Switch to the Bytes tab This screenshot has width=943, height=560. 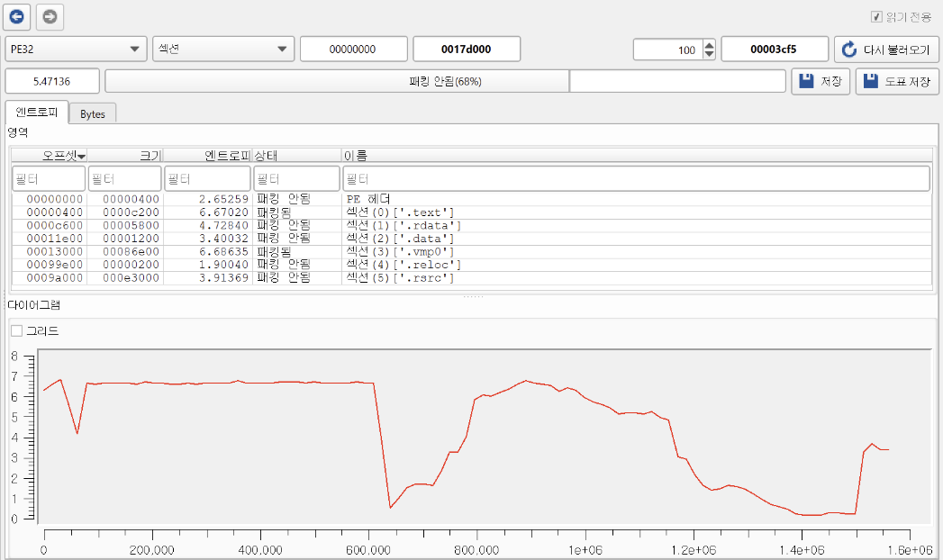coord(93,114)
